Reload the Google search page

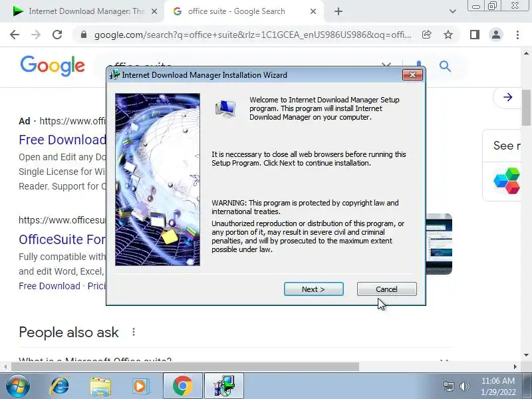(x=57, y=35)
